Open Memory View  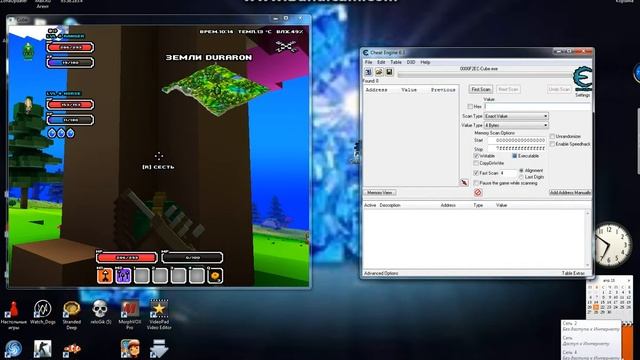click(x=380, y=192)
